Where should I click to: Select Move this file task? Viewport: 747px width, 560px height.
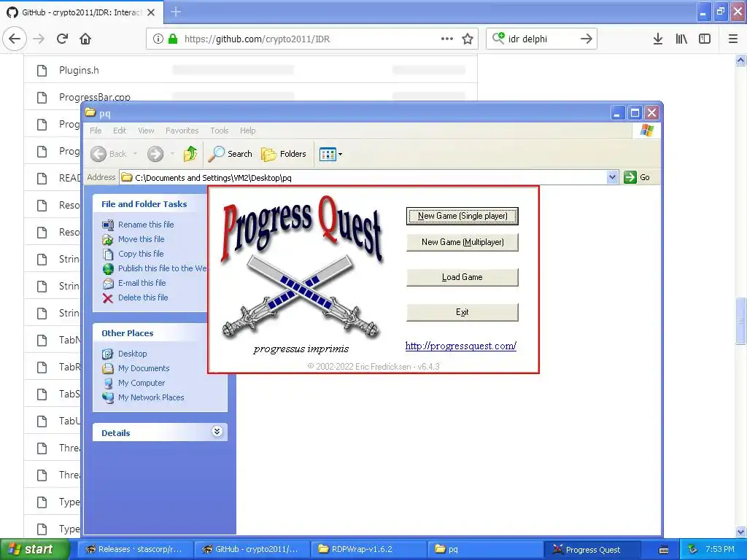pos(141,239)
